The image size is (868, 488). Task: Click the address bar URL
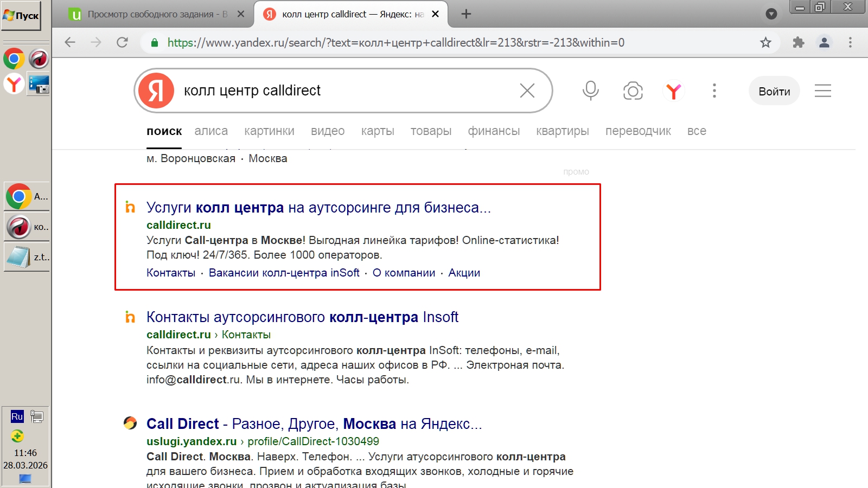tap(396, 42)
